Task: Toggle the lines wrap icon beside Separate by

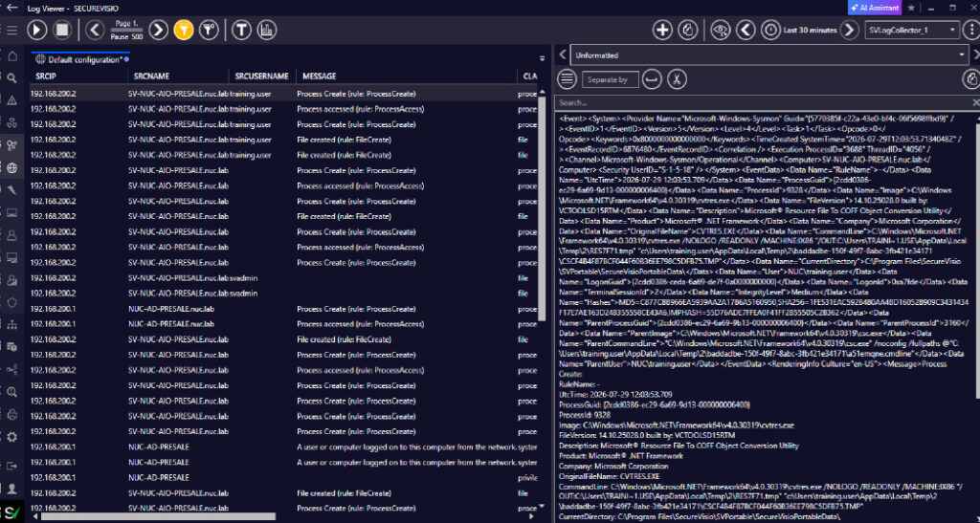Action: point(652,79)
